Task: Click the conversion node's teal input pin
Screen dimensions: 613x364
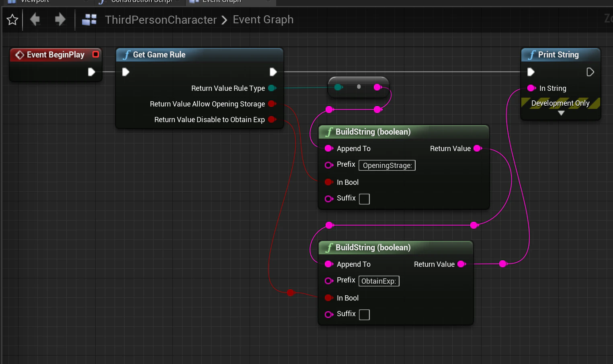Action: click(338, 87)
